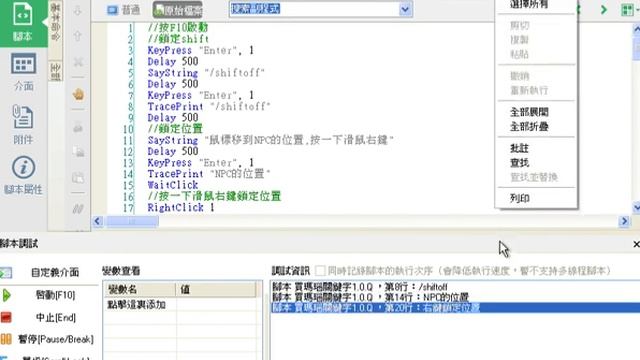This screenshot has width=640, height=360.
Task: Choose 剪切 cut menu entry
Action: [519, 25]
